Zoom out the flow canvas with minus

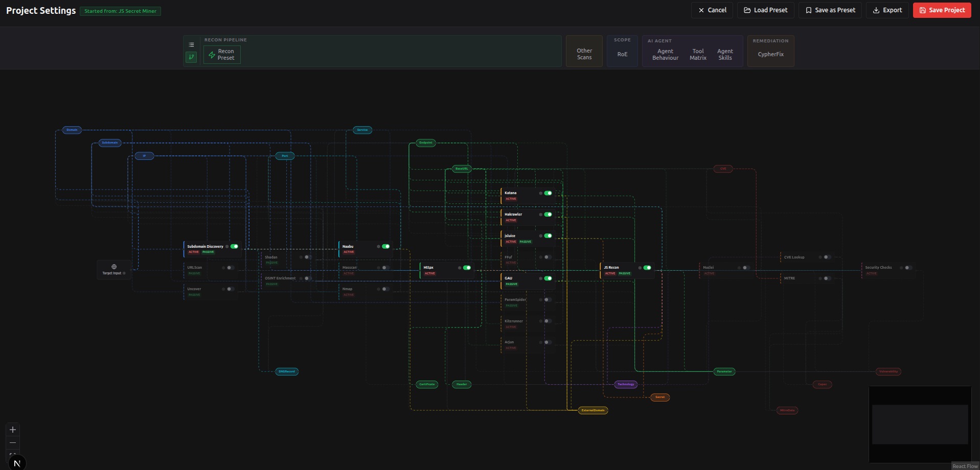(x=13, y=443)
